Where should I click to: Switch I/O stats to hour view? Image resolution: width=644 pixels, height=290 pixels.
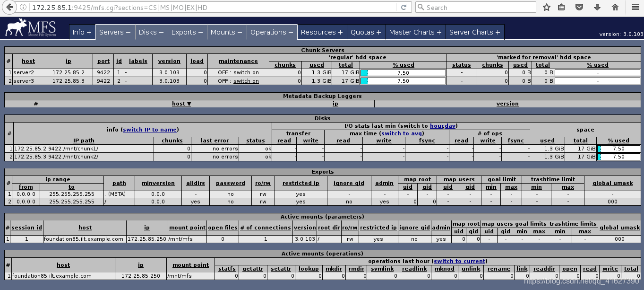tap(437, 126)
